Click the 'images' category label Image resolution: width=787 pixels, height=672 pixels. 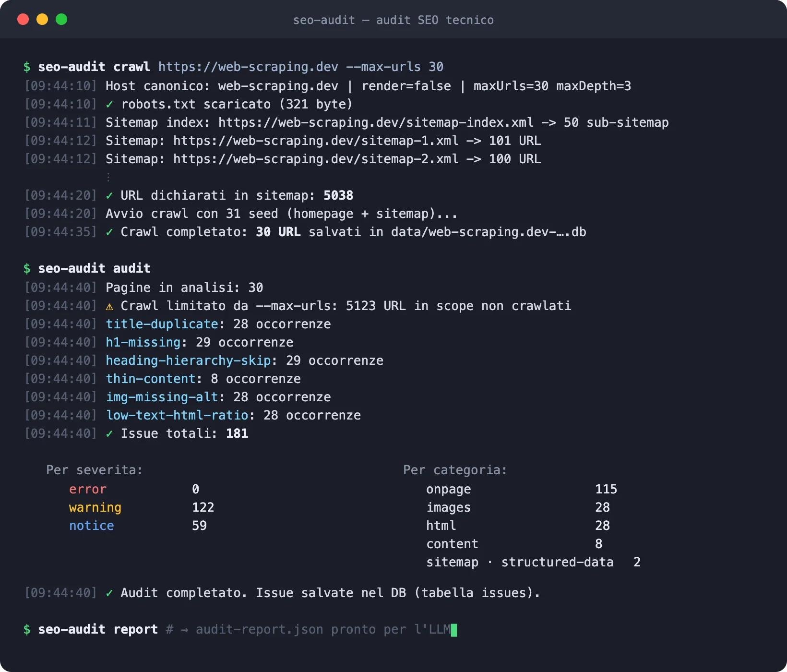pyautogui.click(x=449, y=507)
